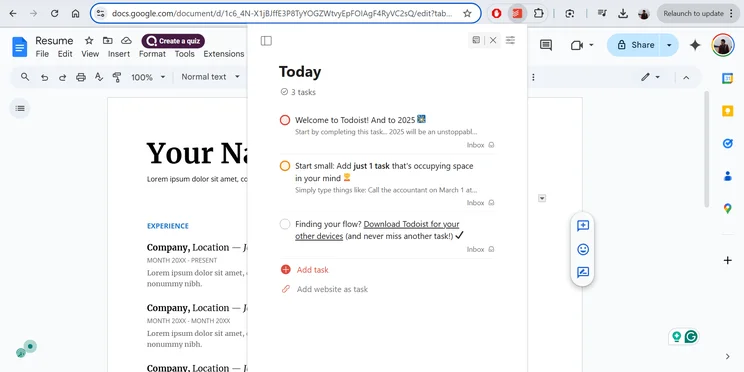This screenshot has width=744, height=372.
Task: Open the Docs comment history icon
Action: coord(546,45)
